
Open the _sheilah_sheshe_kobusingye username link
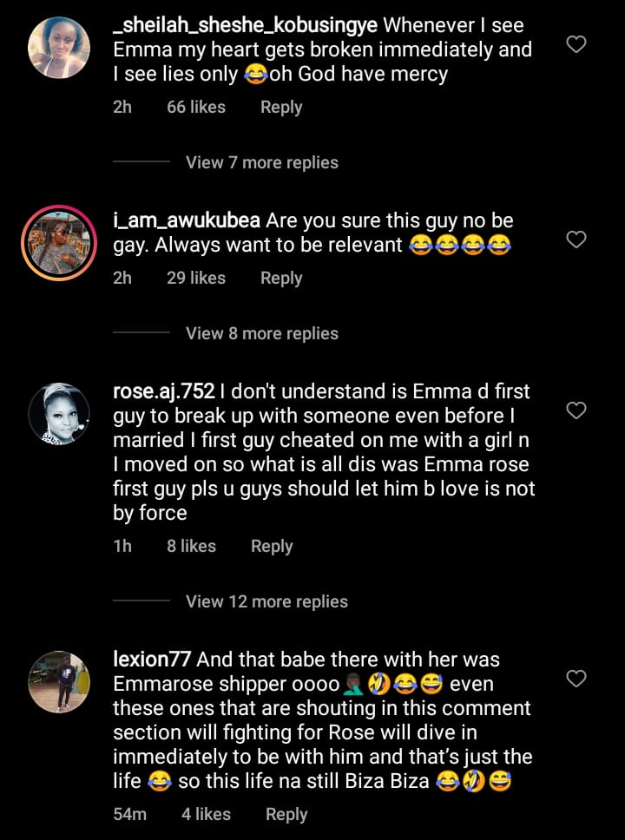[x=245, y=26]
